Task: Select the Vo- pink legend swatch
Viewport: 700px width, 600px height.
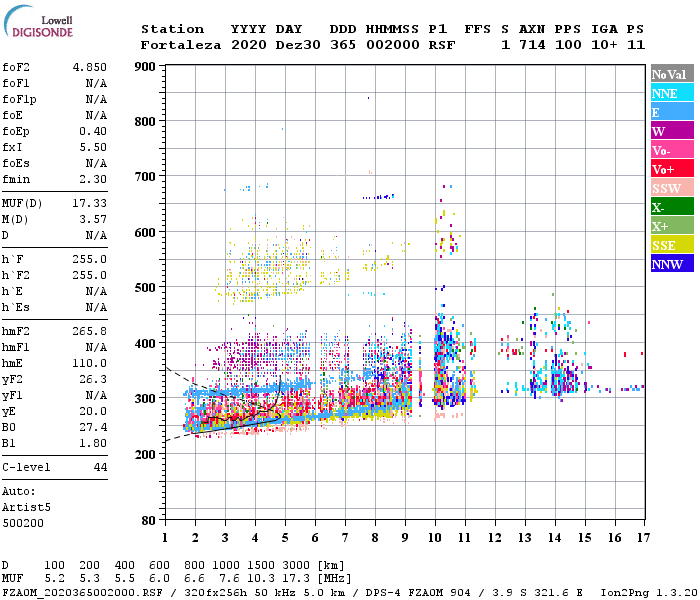Action: click(672, 150)
